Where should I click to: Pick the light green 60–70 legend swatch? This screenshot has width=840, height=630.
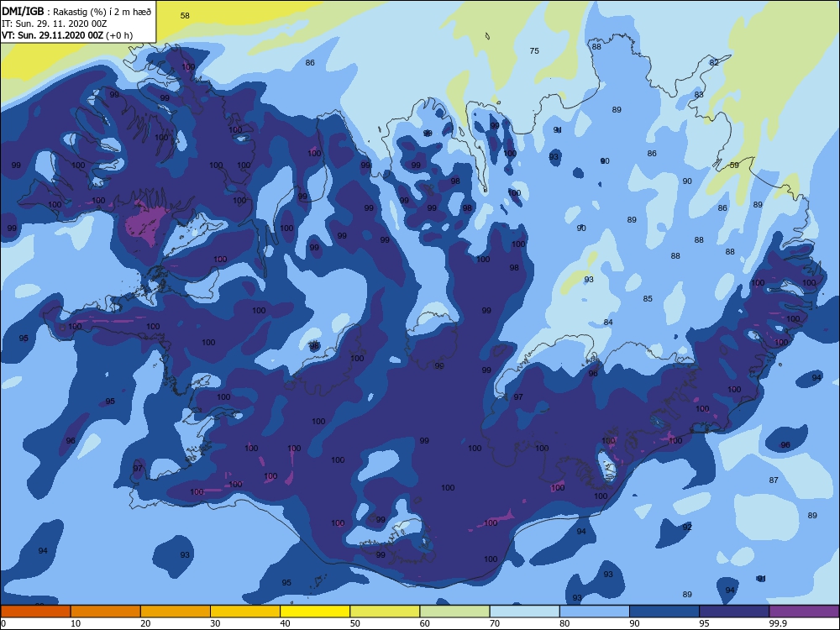click(454, 612)
